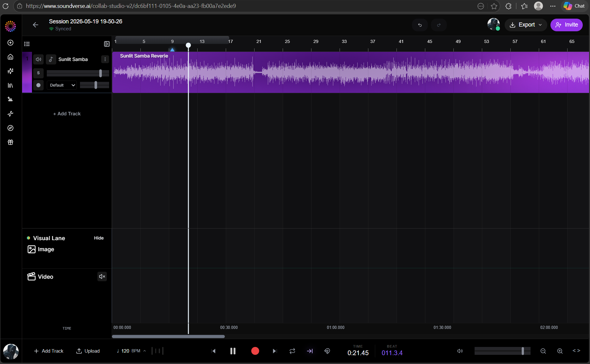590x364 pixels.
Task: Open the gift rewards icon
Action: click(10, 142)
